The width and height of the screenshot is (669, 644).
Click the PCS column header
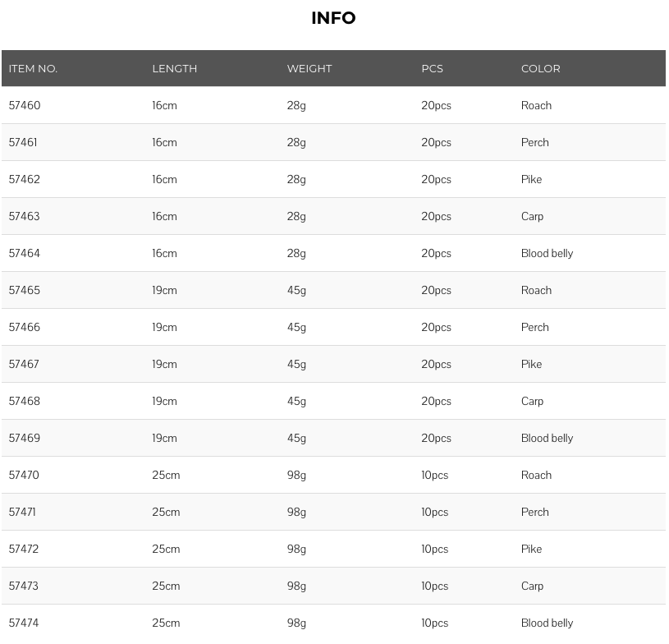tap(433, 69)
